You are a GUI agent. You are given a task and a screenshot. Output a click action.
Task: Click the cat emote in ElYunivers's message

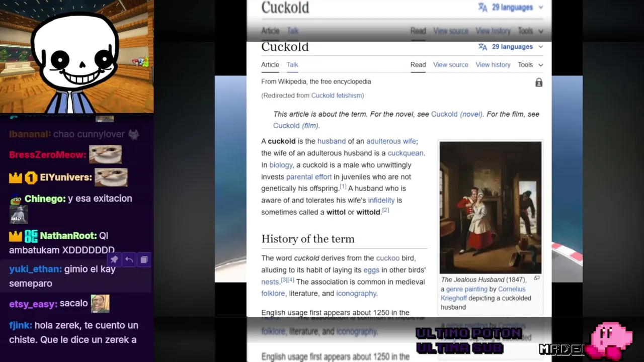pos(111,177)
